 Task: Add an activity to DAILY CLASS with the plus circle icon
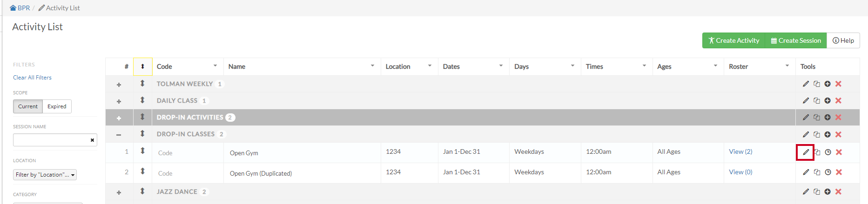click(x=828, y=100)
